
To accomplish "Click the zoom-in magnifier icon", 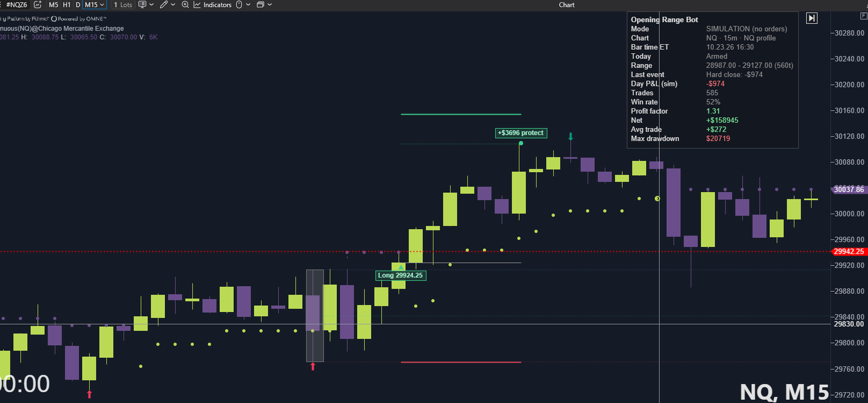I will point(185,4).
